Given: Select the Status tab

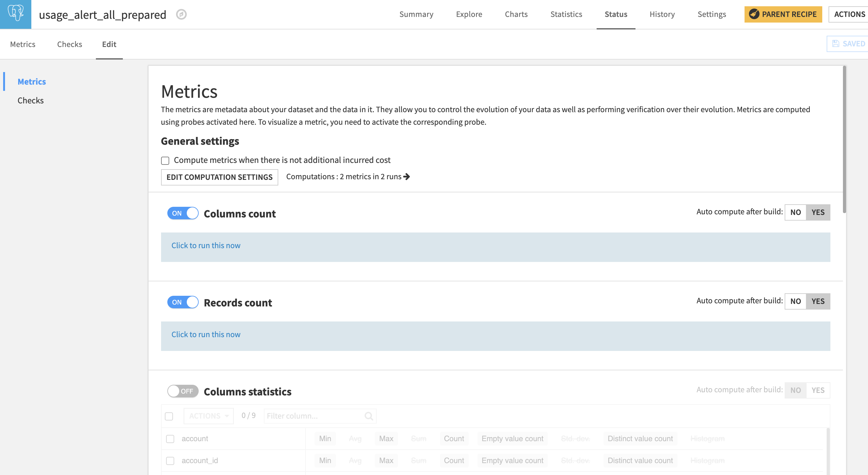Looking at the screenshot, I should (x=616, y=14).
